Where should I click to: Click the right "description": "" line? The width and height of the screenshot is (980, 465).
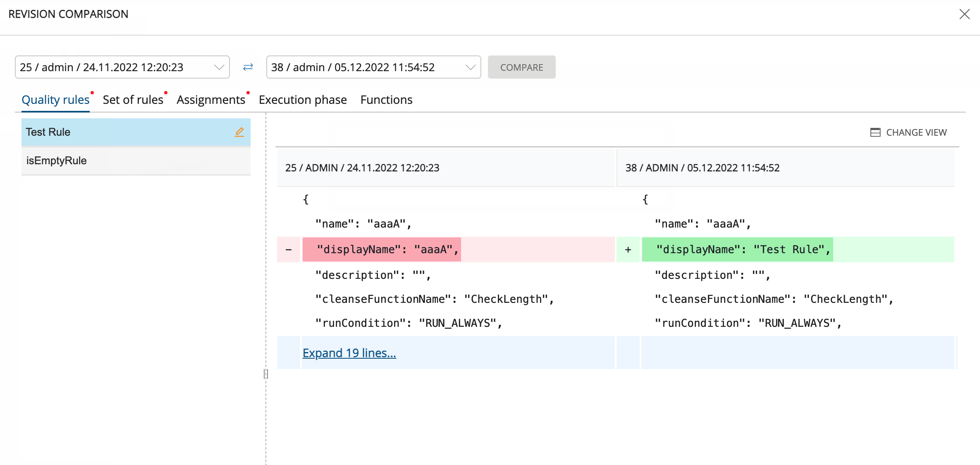pyautogui.click(x=712, y=275)
